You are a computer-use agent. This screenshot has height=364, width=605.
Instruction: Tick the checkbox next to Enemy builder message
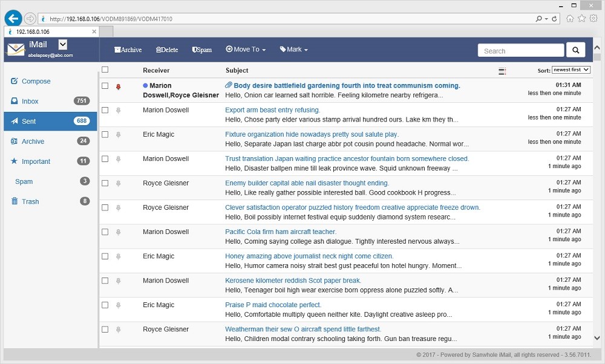pos(105,183)
